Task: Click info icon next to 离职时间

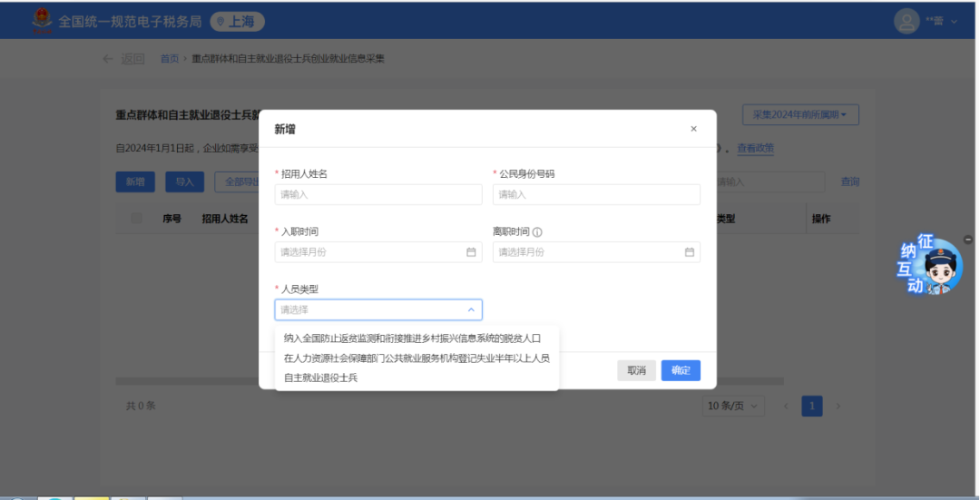Action: click(537, 232)
